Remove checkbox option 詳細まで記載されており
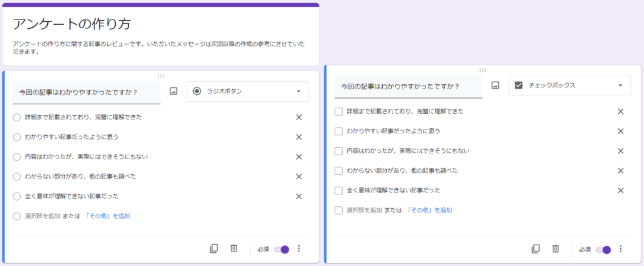 pos(621,111)
